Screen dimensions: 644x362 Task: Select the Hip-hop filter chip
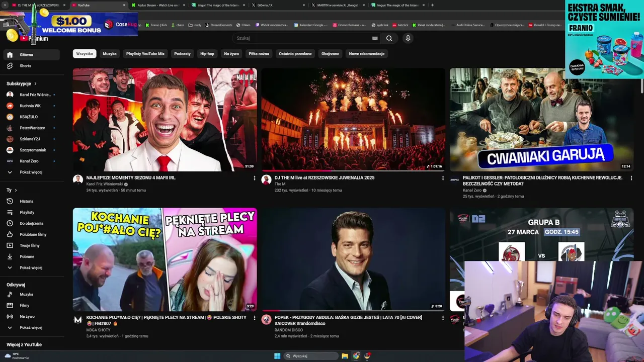pyautogui.click(x=207, y=54)
